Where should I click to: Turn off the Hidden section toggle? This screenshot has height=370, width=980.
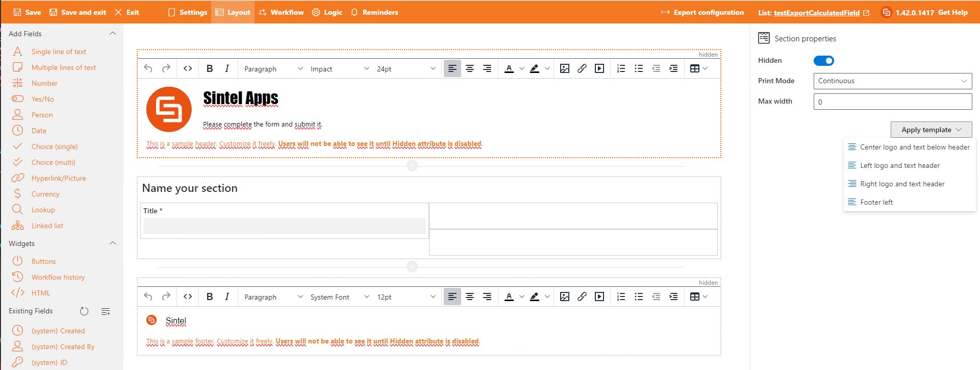pos(823,61)
